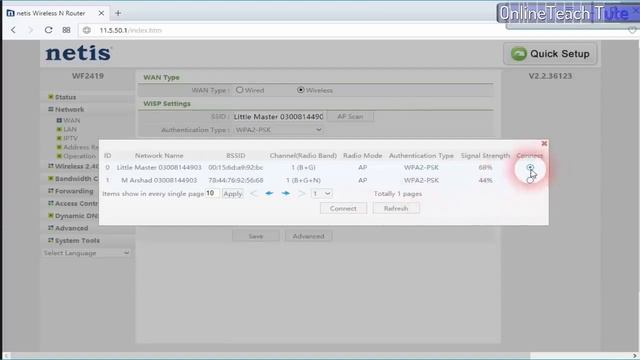The image size is (640, 360).
Task: Expand the Forwarding sidebar menu
Action: [73, 191]
